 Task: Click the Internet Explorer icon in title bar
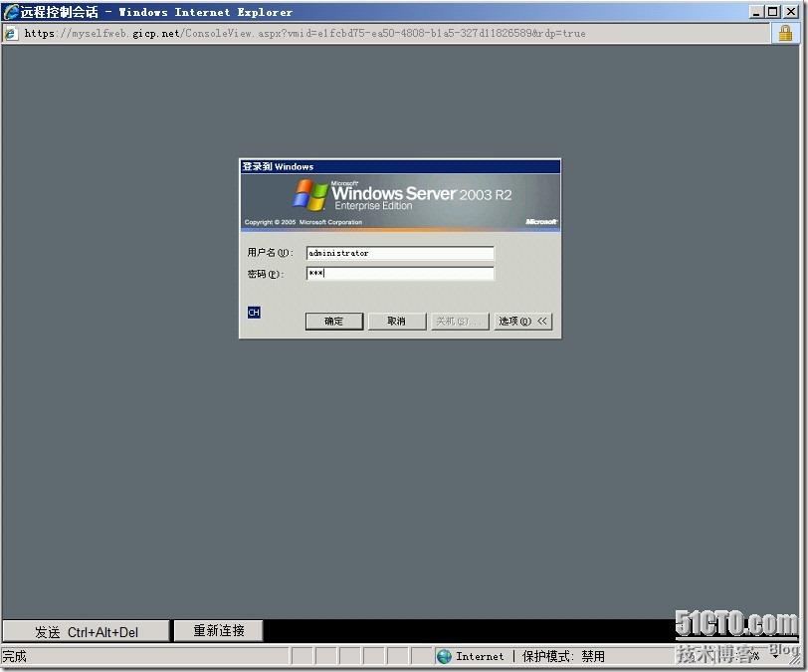click(x=11, y=12)
